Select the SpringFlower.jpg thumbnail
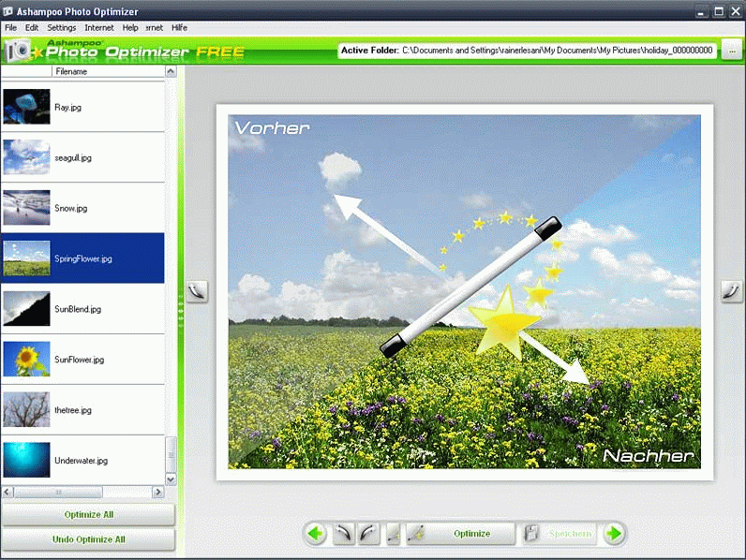This screenshot has height=560, width=746. click(x=26, y=258)
